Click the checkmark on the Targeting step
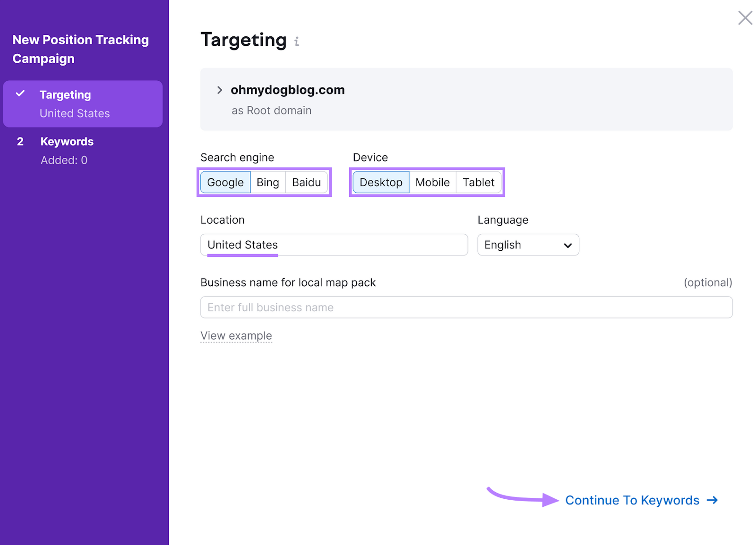Viewport: 756px width, 545px height. point(20,94)
